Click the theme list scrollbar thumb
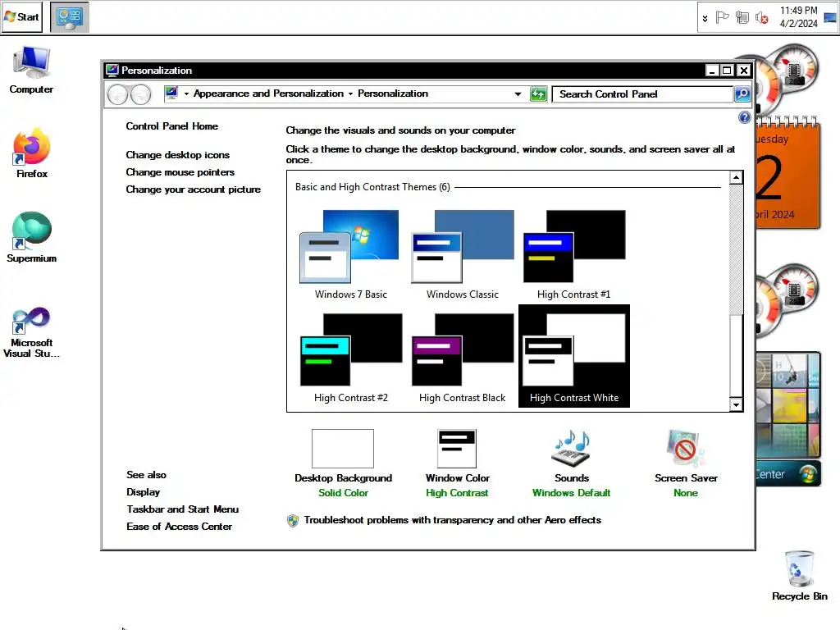Screen dimensions: 840x630 click(736, 358)
